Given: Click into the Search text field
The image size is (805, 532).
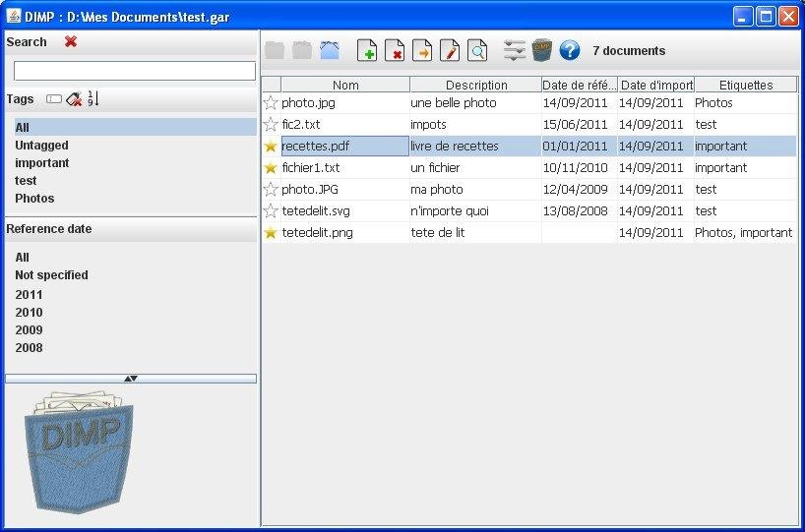Looking at the screenshot, I should pos(135,71).
